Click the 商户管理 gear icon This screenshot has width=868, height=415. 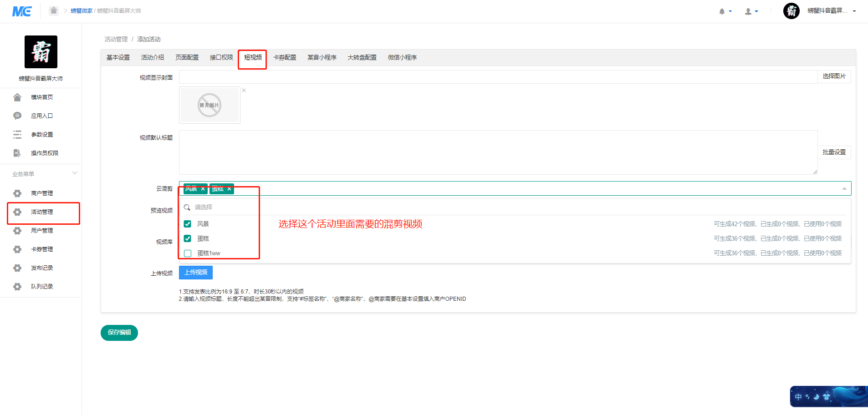(17, 193)
